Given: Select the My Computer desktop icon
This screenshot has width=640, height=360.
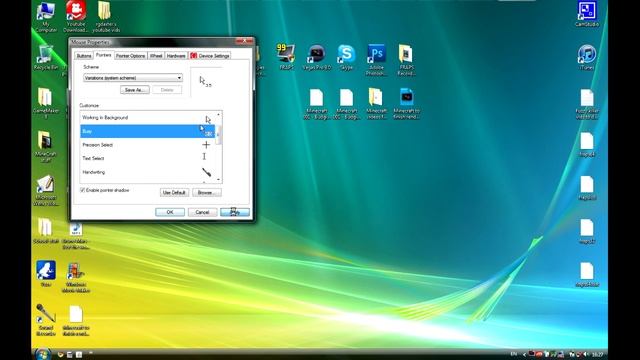Looking at the screenshot, I should click(x=46, y=17).
